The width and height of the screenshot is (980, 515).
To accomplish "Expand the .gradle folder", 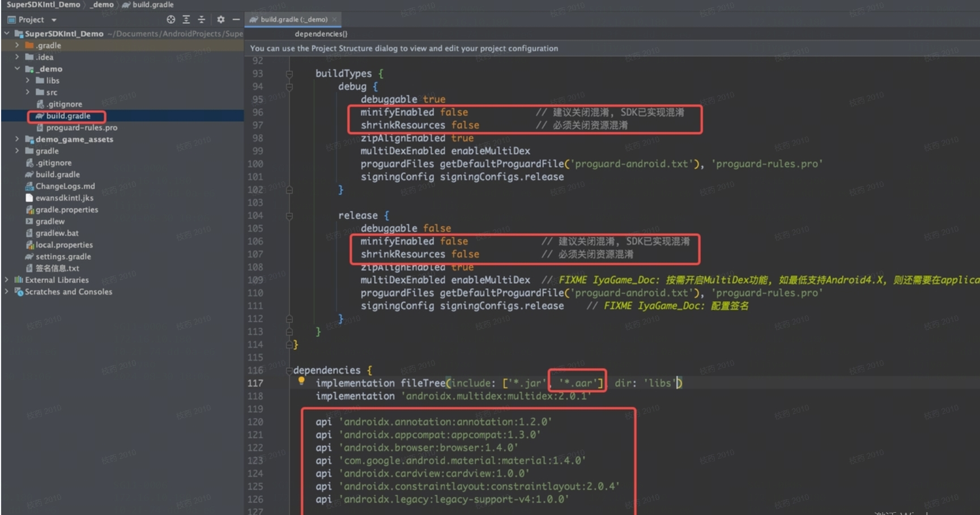I will pyautogui.click(x=17, y=45).
